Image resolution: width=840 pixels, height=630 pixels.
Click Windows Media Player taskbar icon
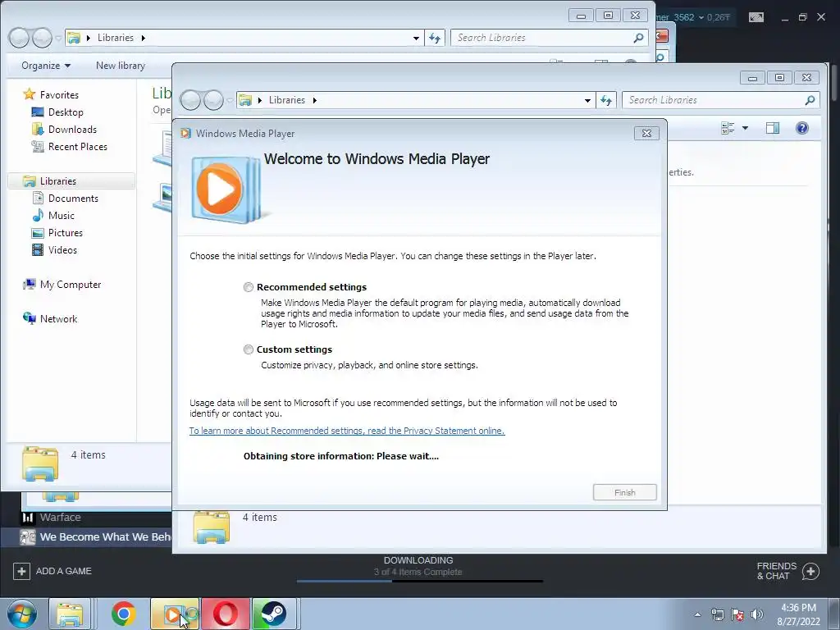click(175, 614)
